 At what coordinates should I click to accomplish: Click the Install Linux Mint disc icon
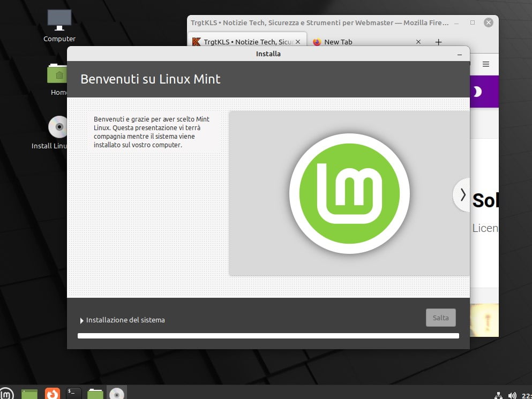click(x=58, y=127)
